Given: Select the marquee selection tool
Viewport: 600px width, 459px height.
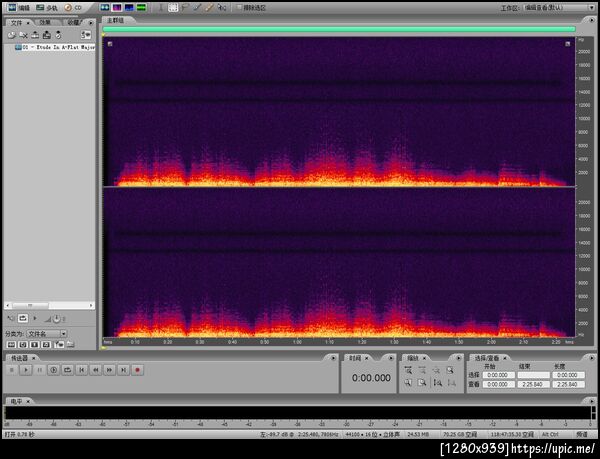Looking at the screenshot, I should coord(173,7).
